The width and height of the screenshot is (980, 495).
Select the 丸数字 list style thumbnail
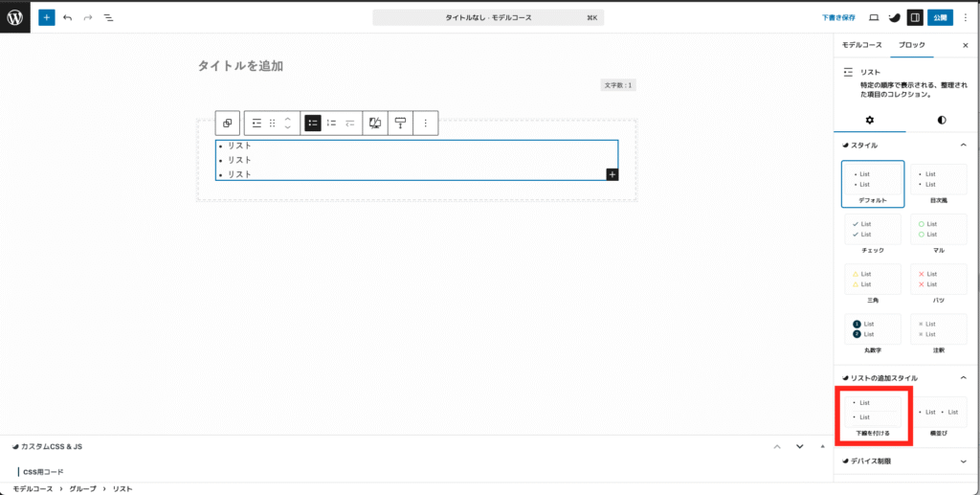872,329
